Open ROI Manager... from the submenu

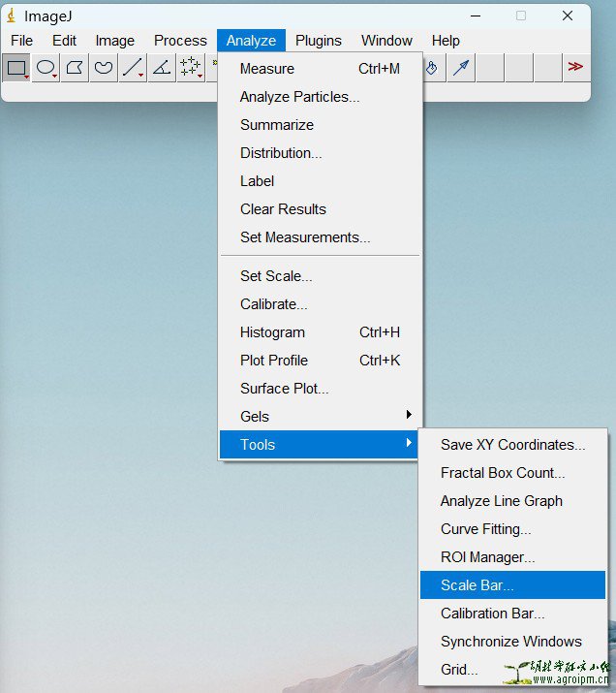pyautogui.click(x=487, y=557)
